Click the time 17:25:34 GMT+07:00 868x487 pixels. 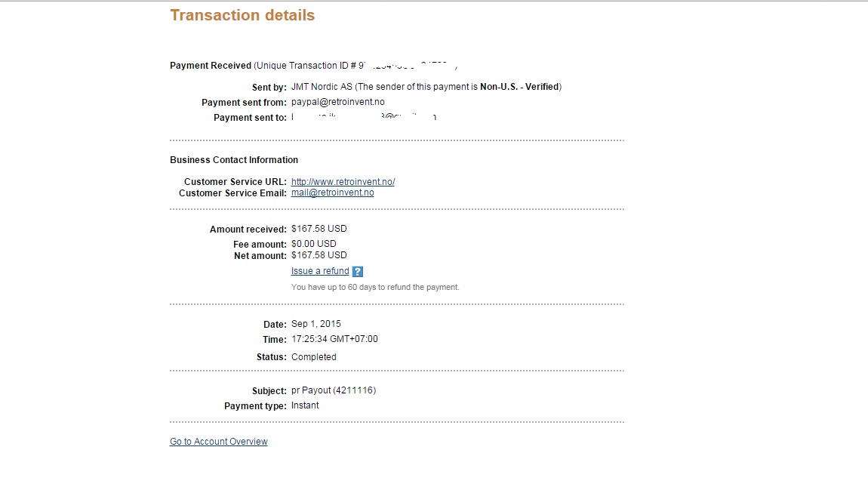coord(334,339)
